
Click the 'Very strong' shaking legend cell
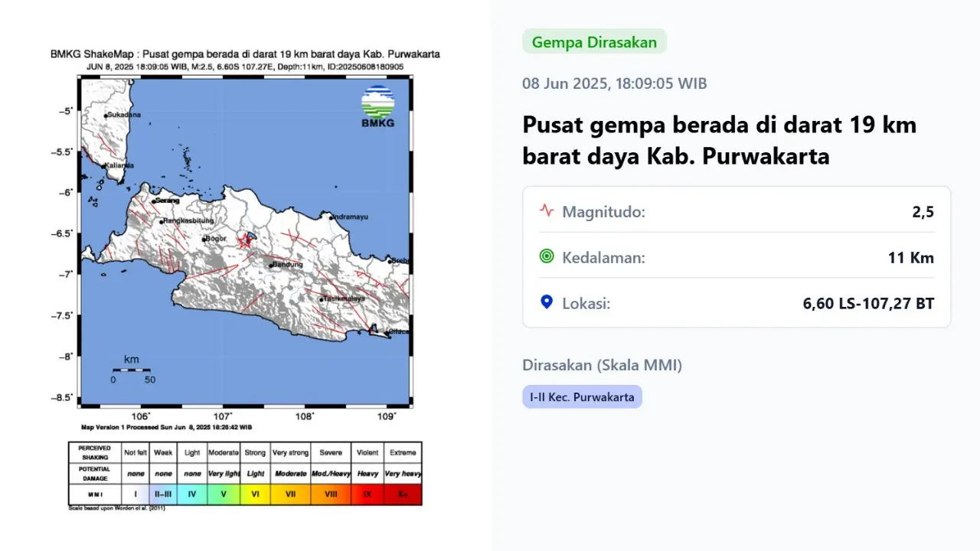(290, 452)
